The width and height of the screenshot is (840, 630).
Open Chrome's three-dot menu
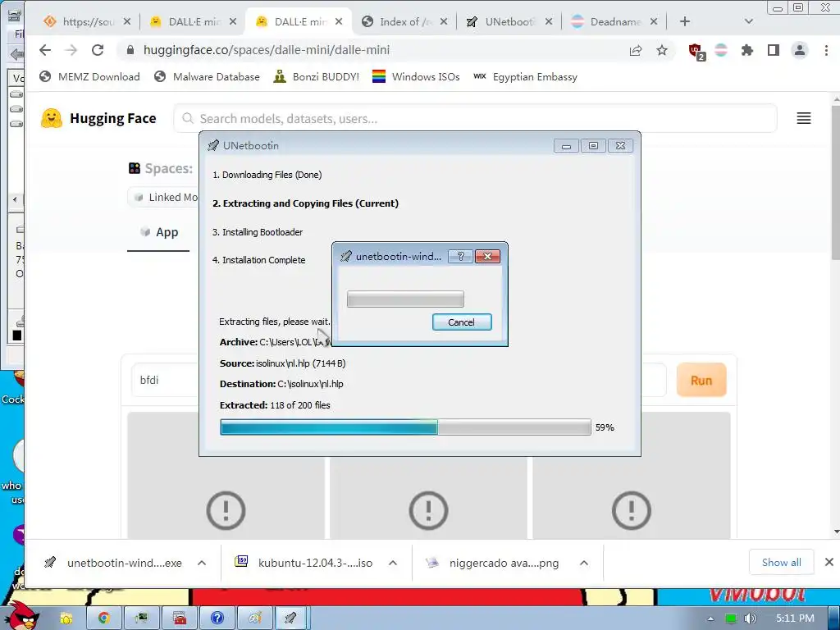coord(826,50)
